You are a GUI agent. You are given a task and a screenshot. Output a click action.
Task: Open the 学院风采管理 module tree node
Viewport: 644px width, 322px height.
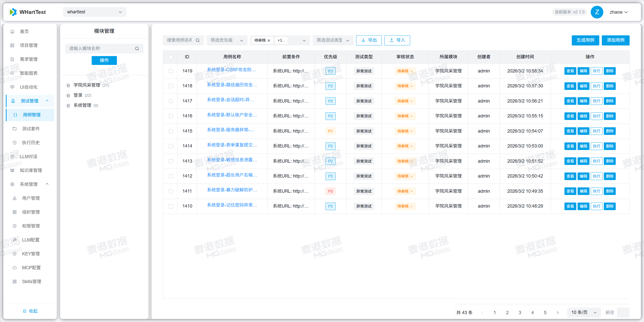coord(87,85)
